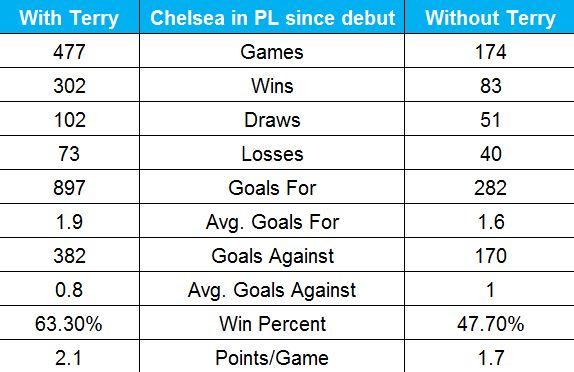Screen dimensions: 574x372
Task: Click the 'Without Terry' column header
Action: coord(490,18)
